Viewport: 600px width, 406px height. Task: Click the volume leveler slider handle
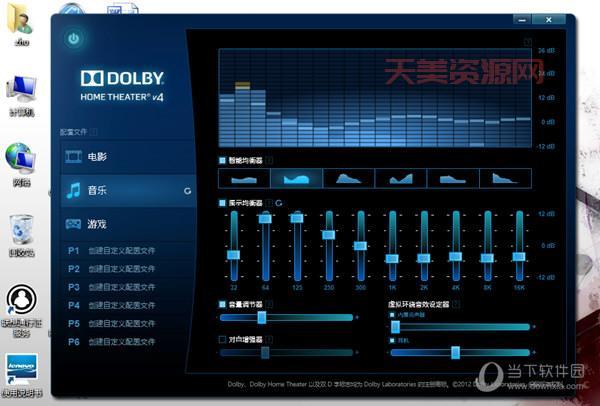pyautogui.click(x=262, y=317)
